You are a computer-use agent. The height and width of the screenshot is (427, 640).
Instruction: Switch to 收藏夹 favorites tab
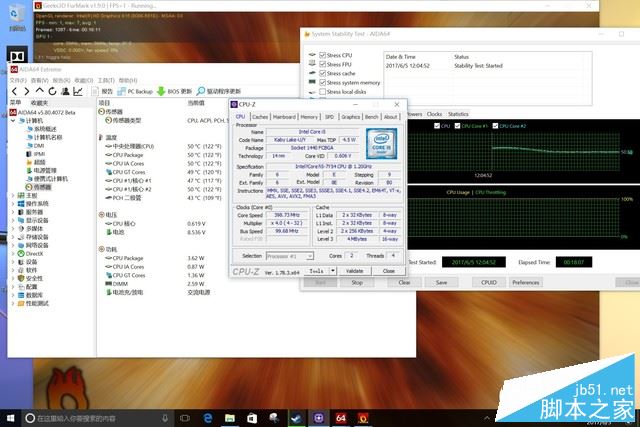[x=40, y=103]
